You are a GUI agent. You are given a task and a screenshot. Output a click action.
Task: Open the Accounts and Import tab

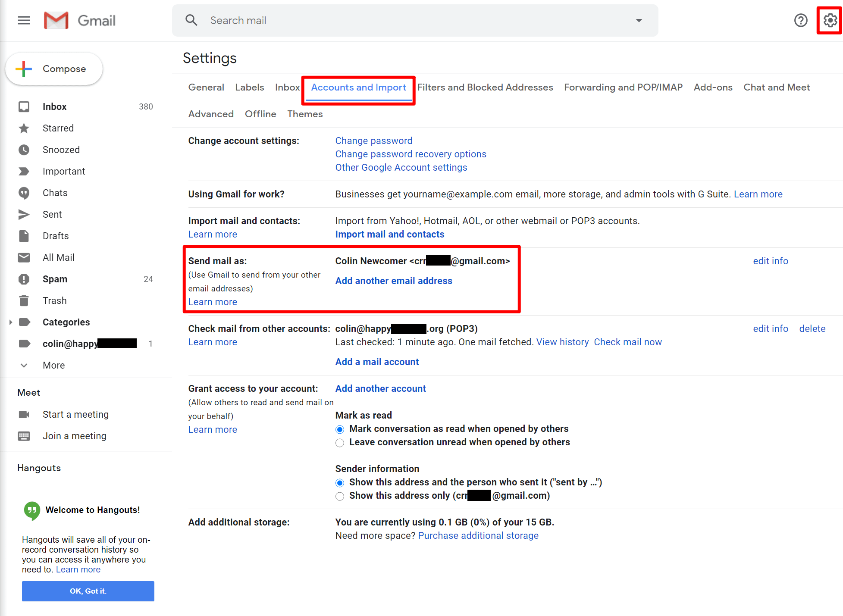[x=359, y=87]
